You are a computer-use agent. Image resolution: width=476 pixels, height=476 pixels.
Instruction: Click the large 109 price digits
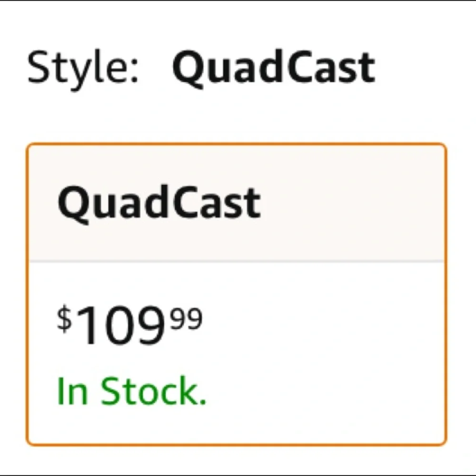click(121, 325)
